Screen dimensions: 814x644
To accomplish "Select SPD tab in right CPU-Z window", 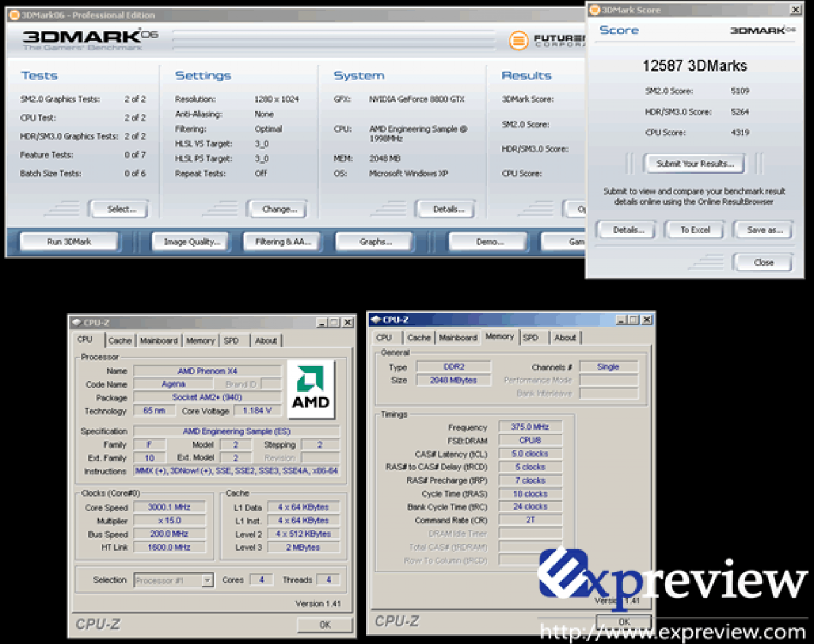I will [530, 338].
